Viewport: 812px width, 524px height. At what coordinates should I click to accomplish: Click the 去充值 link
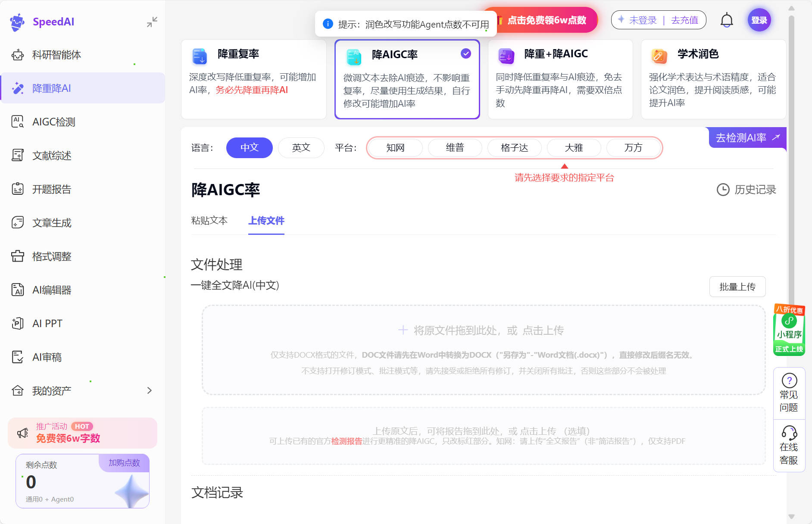(684, 20)
